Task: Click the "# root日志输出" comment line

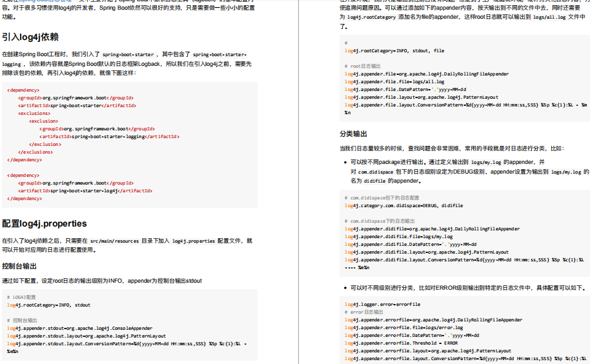Action: [363, 66]
